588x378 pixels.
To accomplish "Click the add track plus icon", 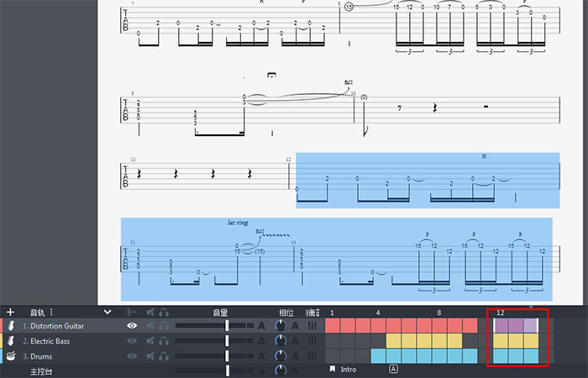I will tap(10, 312).
